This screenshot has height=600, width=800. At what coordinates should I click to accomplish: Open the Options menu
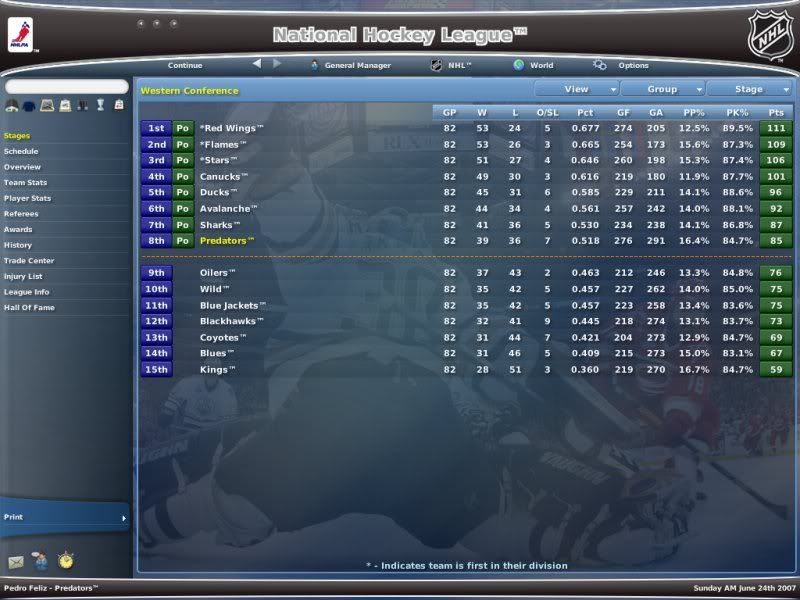tap(633, 65)
